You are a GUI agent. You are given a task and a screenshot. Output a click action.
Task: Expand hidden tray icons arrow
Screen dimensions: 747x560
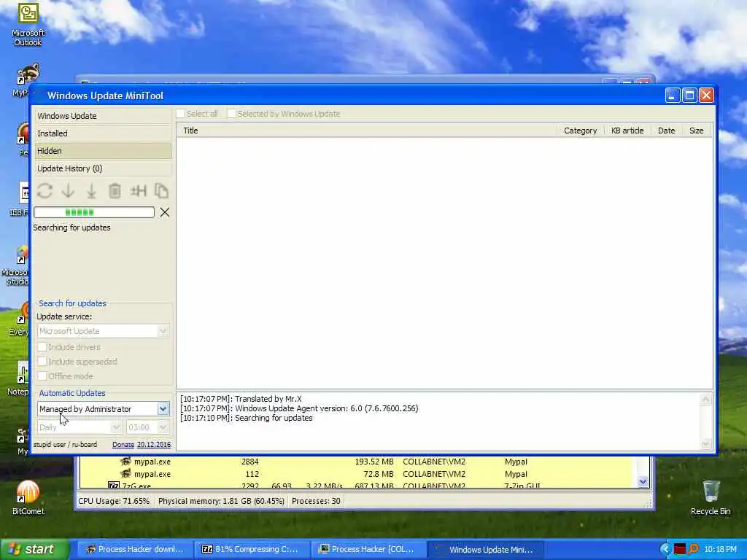point(665,549)
